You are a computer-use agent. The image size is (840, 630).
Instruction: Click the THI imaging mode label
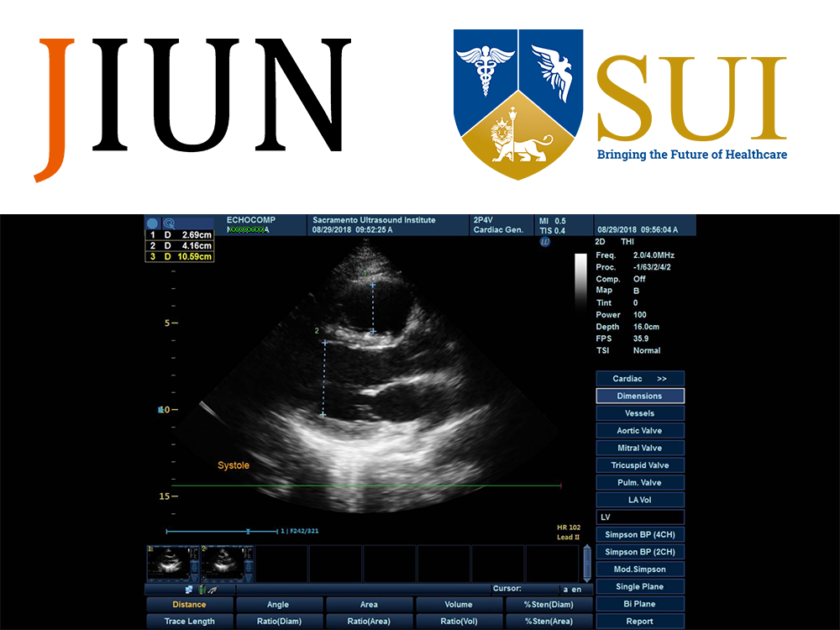pyautogui.click(x=627, y=242)
